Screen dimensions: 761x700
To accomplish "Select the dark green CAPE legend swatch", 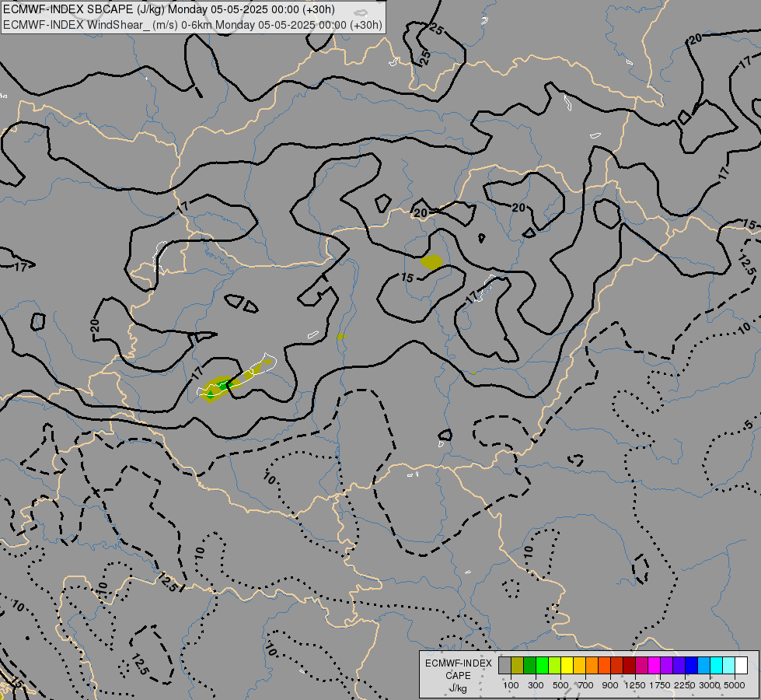I will pos(530,665).
